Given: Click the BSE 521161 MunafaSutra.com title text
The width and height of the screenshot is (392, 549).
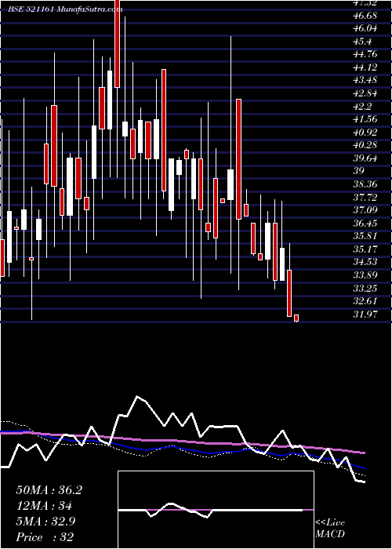Looking at the screenshot, I should click(65, 9).
